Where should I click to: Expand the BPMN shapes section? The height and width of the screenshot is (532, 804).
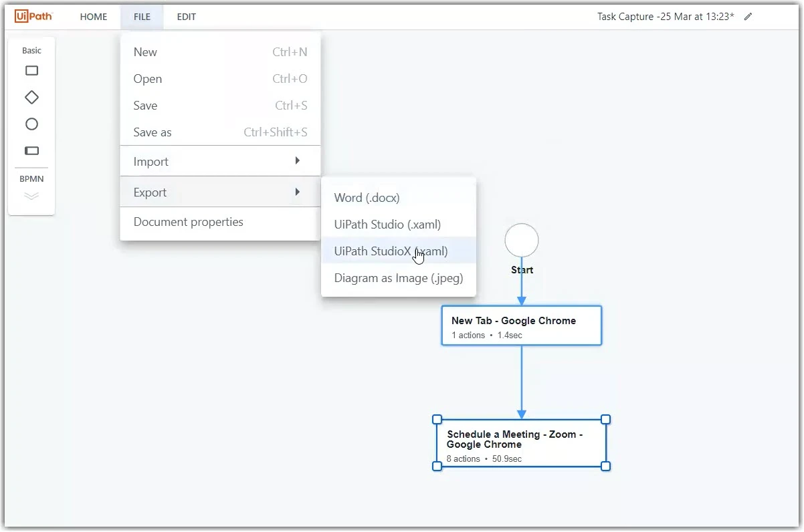click(31, 196)
